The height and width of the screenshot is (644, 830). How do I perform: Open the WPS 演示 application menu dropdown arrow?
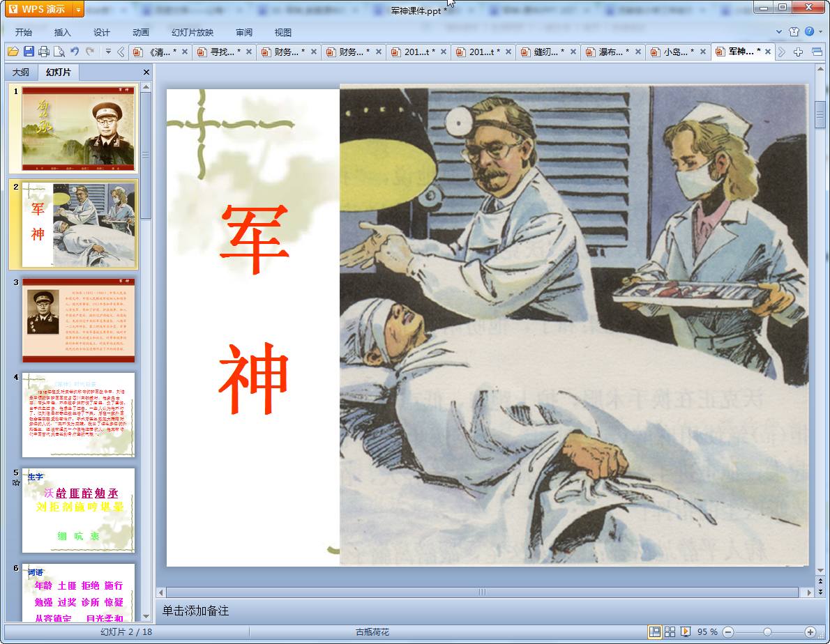(78, 10)
